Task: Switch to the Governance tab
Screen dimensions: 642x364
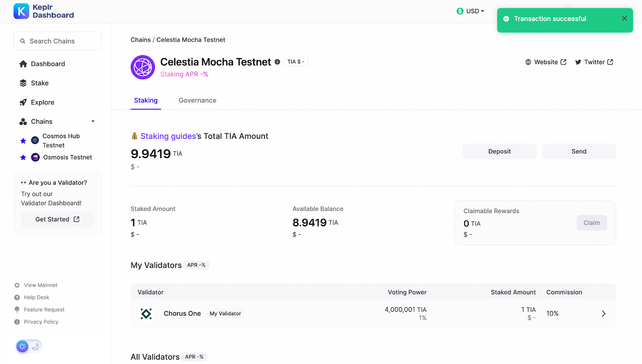Action: (197, 100)
